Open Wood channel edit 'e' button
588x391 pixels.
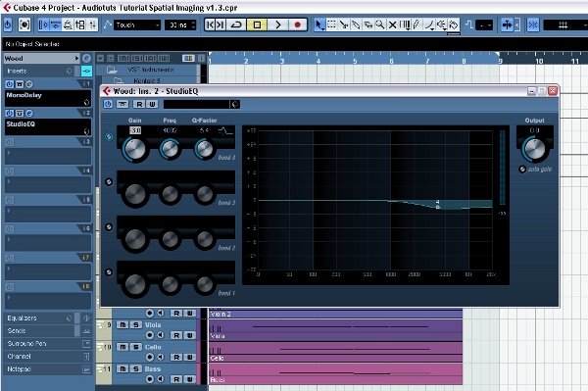click(86, 58)
